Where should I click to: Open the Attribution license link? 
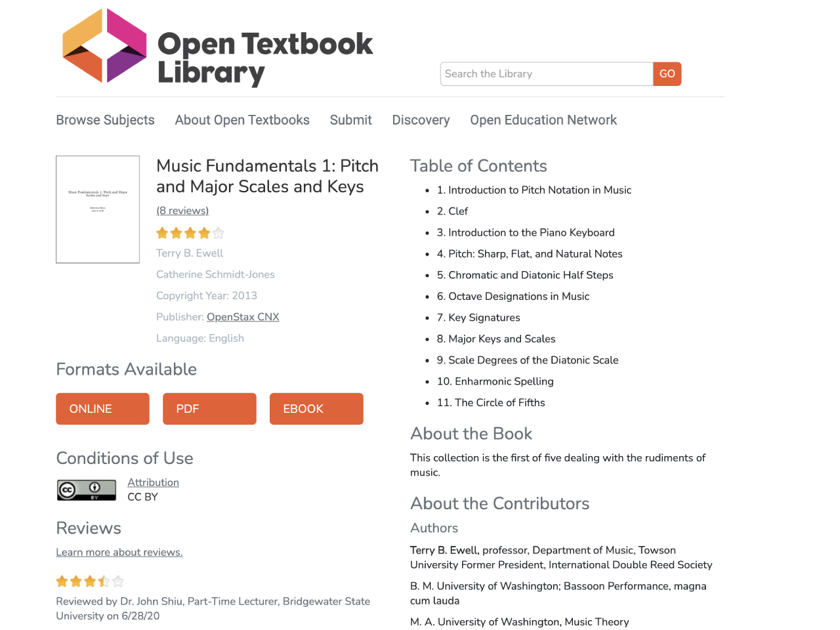[153, 482]
